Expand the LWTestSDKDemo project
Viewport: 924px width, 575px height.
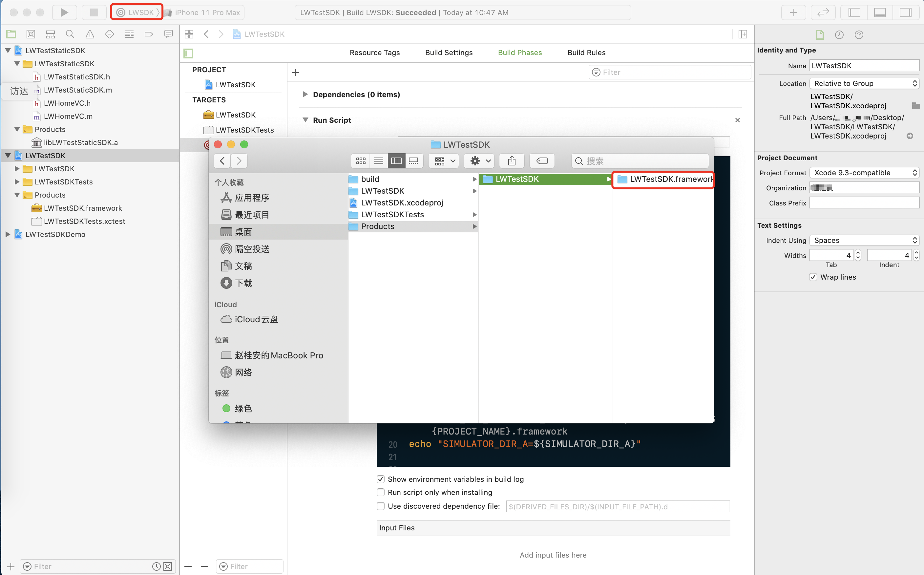[x=8, y=234]
